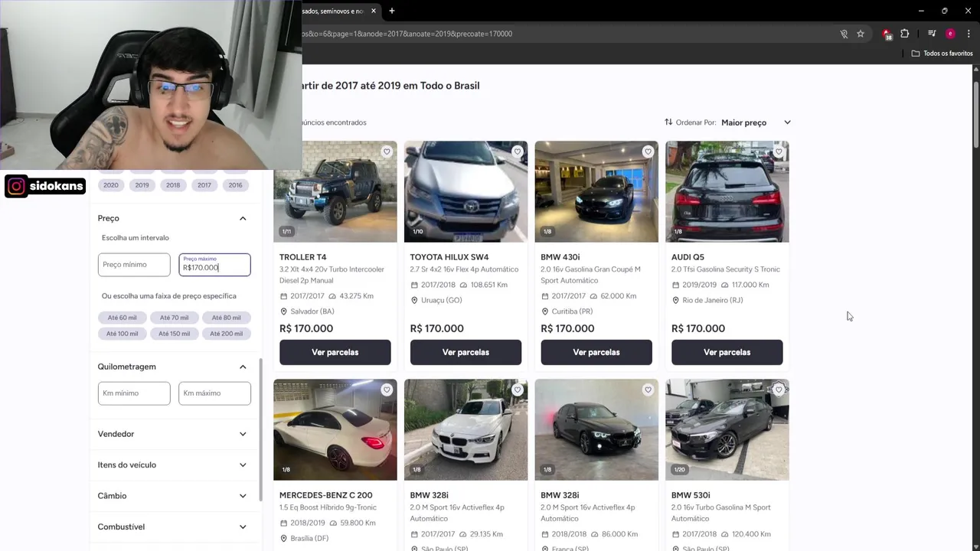Click the Preço mínimo input field
Screen dimensions: 980x551
[x=134, y=265]
